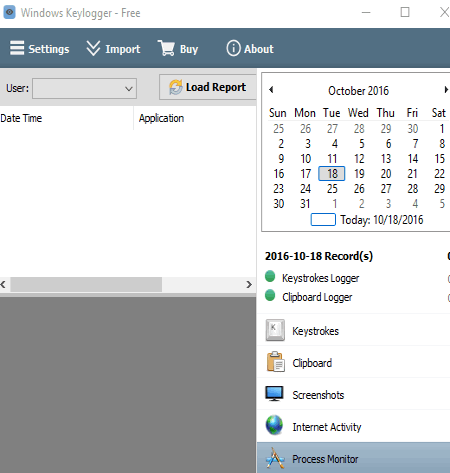450x473 pixels.
Task: Select the Keystrokes category label
Action: point(315,331)
